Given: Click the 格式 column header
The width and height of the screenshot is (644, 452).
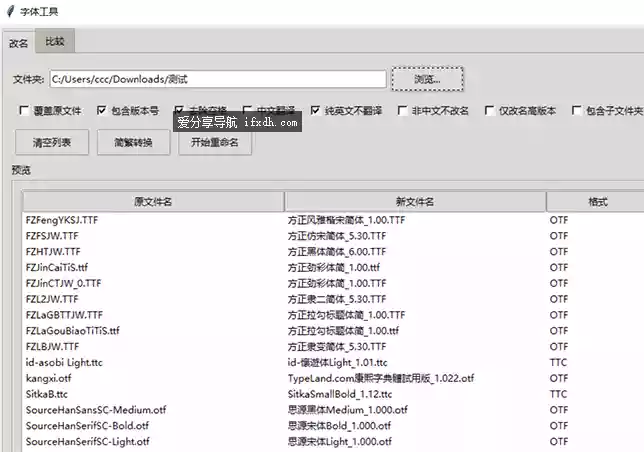Looking at the screenshot, I should tap(598, 202).
